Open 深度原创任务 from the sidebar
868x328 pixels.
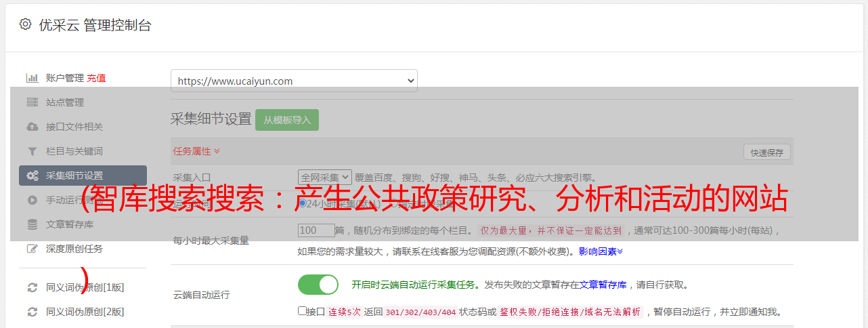coord(74,249)
